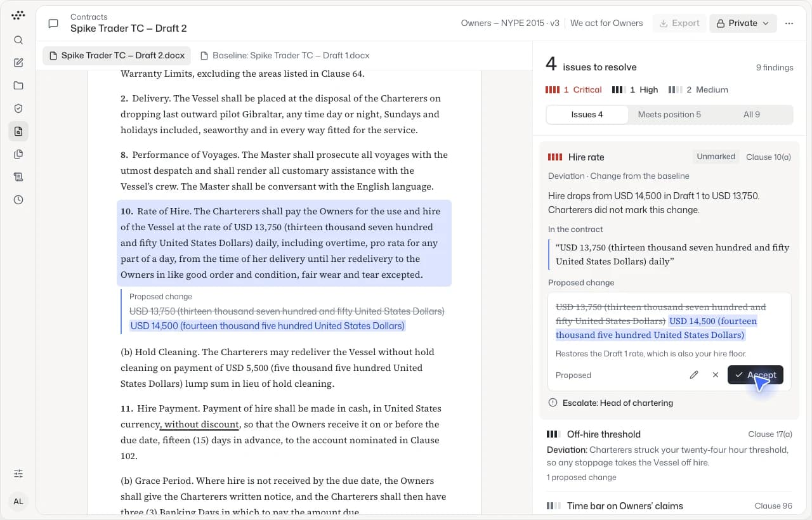Click the active contract review sidebar icon

pyautogui.click(x=18, y=131)
